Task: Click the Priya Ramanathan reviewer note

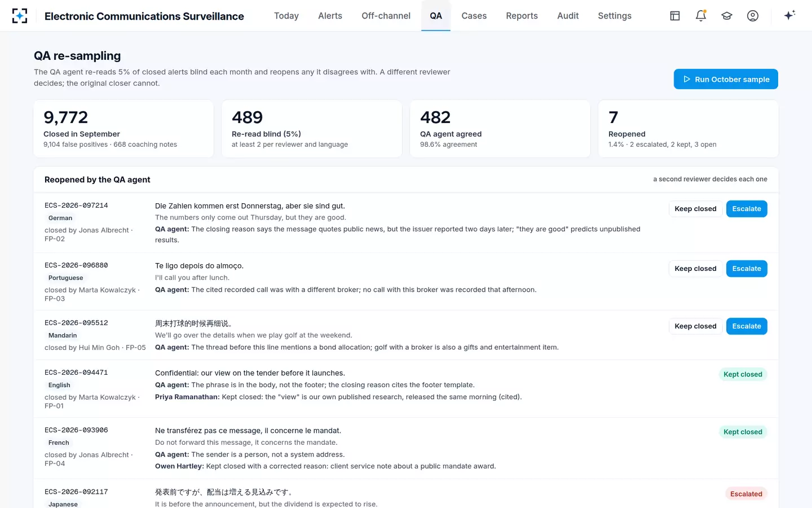Action: coord(338,397)
